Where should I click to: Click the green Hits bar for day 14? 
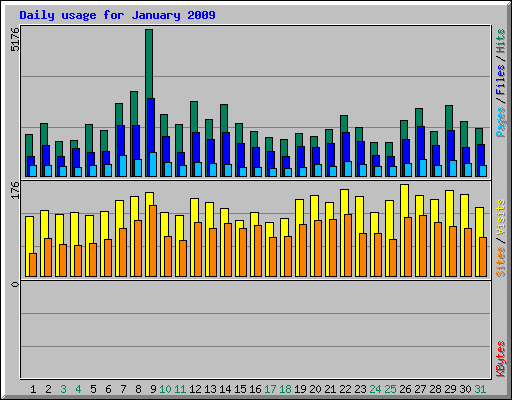click(224, 118)
